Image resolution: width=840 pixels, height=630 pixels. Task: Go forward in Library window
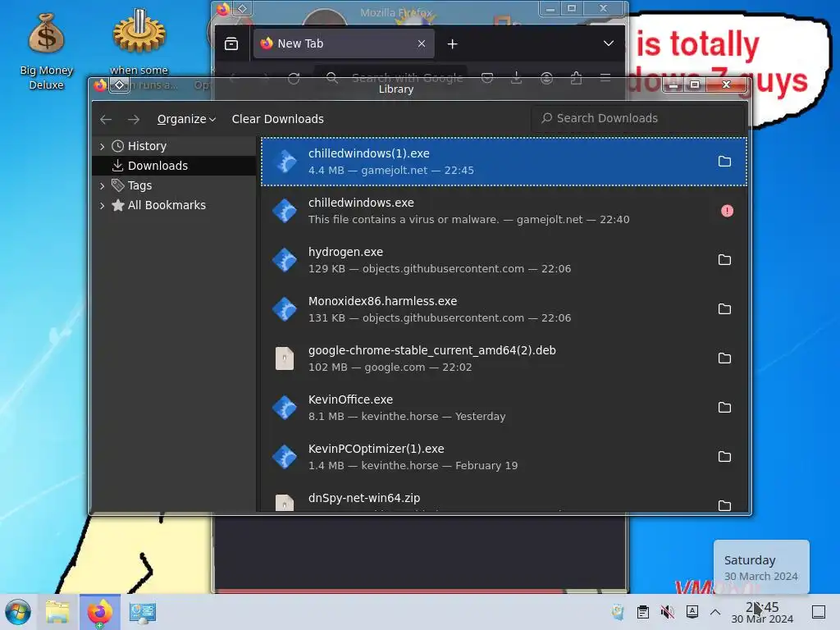pos(134,119)
